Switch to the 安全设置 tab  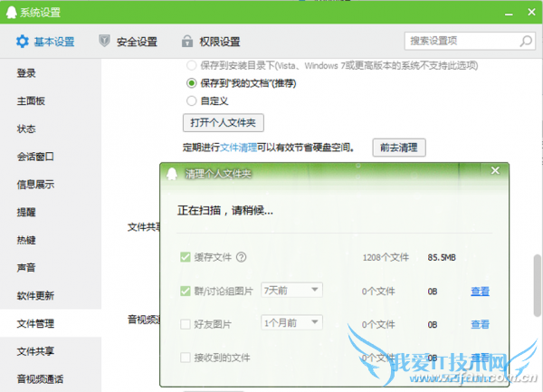tap(129, 42)
